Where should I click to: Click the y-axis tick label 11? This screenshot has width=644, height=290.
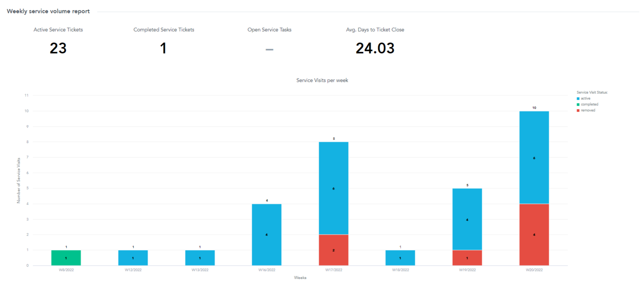click(26, 95)
